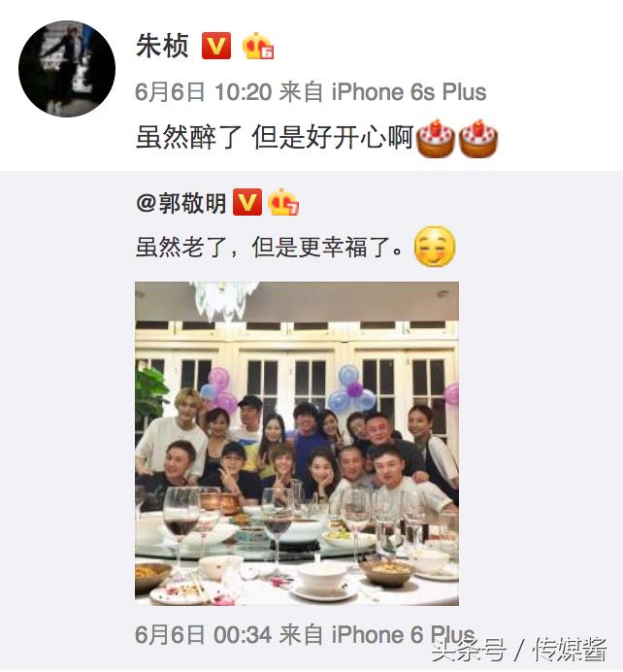Click the blushing smile emoji
623x672 pixels.
(x=435, y=247)
